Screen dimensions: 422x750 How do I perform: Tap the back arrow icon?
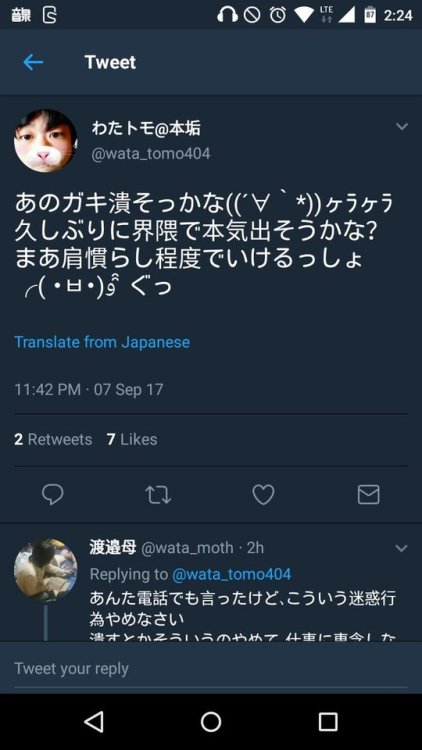point(33,62)
